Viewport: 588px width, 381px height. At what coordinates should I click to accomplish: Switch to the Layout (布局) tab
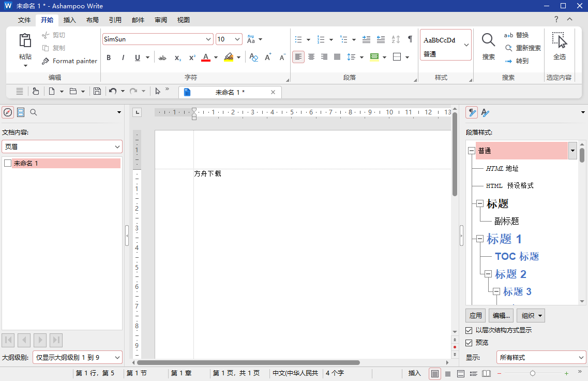click(92, 20)
